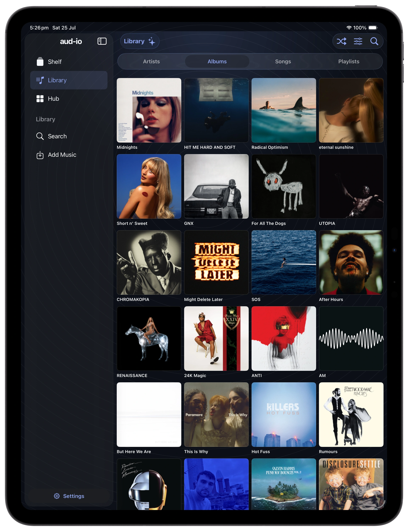Open the ANTI album cover
The image size is (408, 532).
(x=284, y=339)
